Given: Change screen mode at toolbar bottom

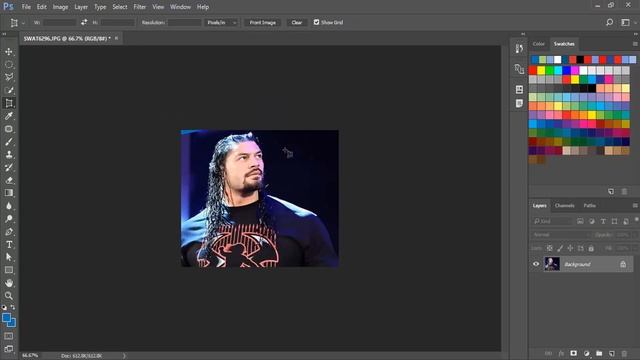Looking at the screenshot, I should (9, 349).
